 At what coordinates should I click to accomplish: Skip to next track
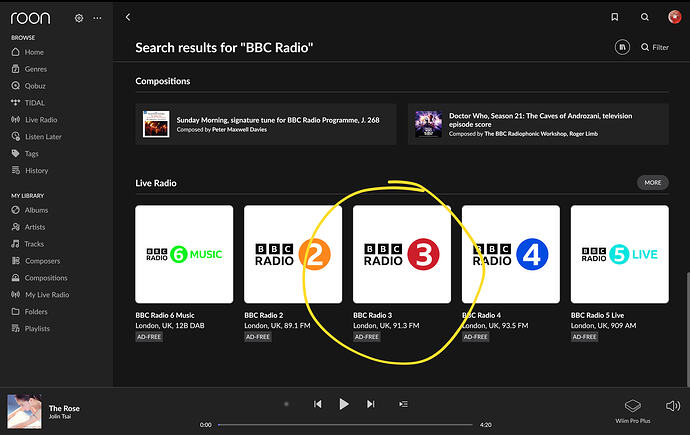click(371, 404)
